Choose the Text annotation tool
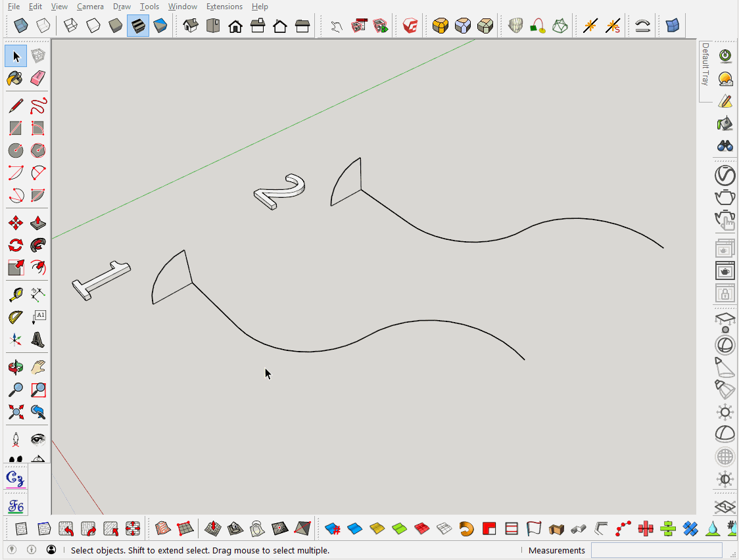The height and width of the screenshot is (560, 739). tap(37, 316)
